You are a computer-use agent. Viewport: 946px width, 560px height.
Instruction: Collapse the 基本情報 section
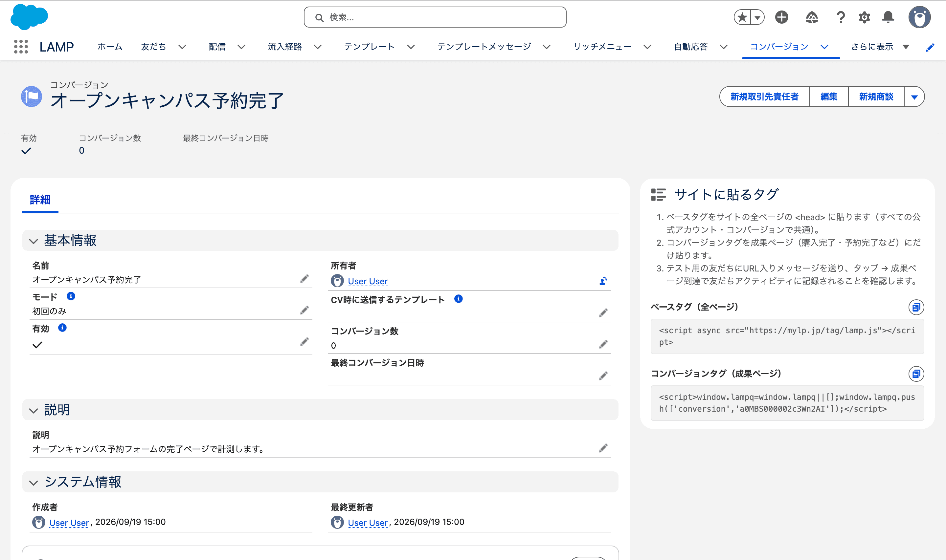(x=34, y=241)
